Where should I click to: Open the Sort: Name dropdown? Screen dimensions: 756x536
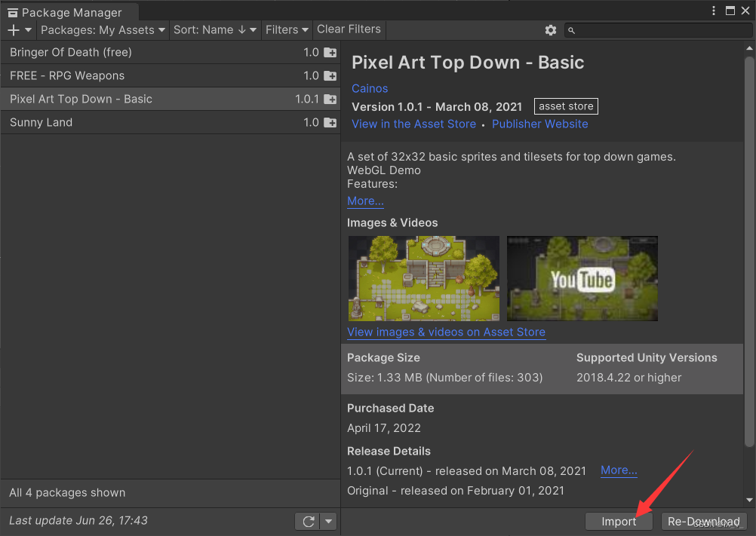point(215,30)
